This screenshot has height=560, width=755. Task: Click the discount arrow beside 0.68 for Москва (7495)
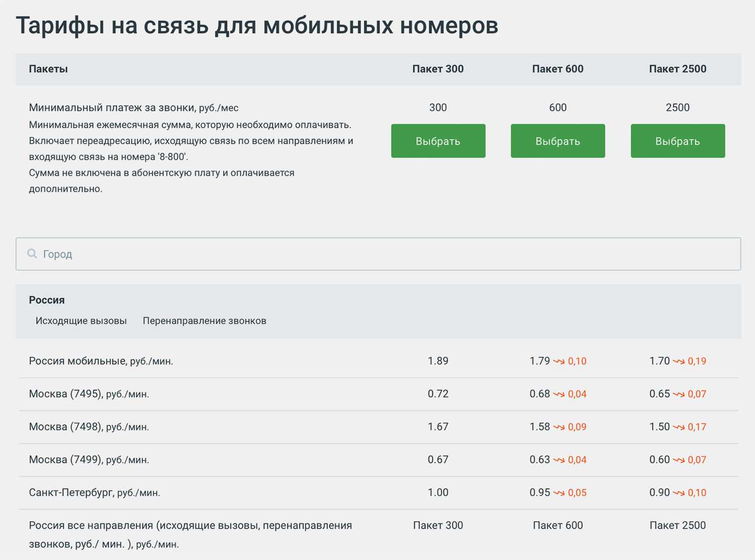pyautogui.click(x=559, y=394)
